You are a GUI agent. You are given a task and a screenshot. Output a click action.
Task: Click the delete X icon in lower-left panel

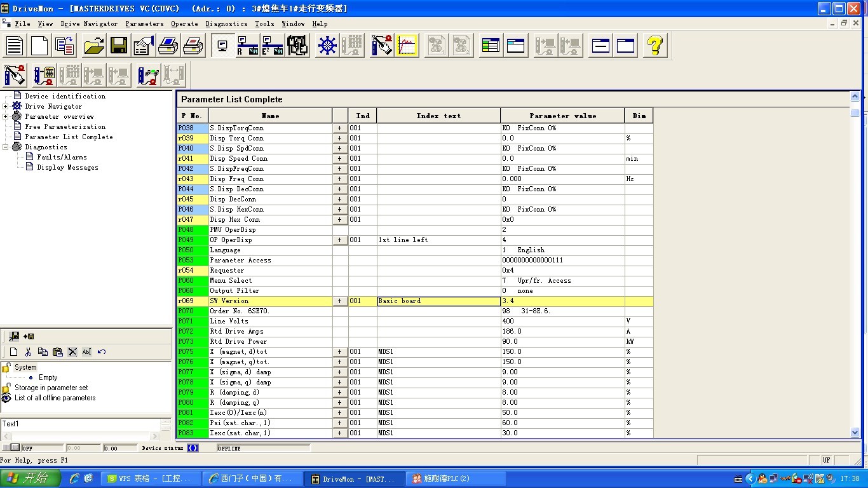coord(72,352)
